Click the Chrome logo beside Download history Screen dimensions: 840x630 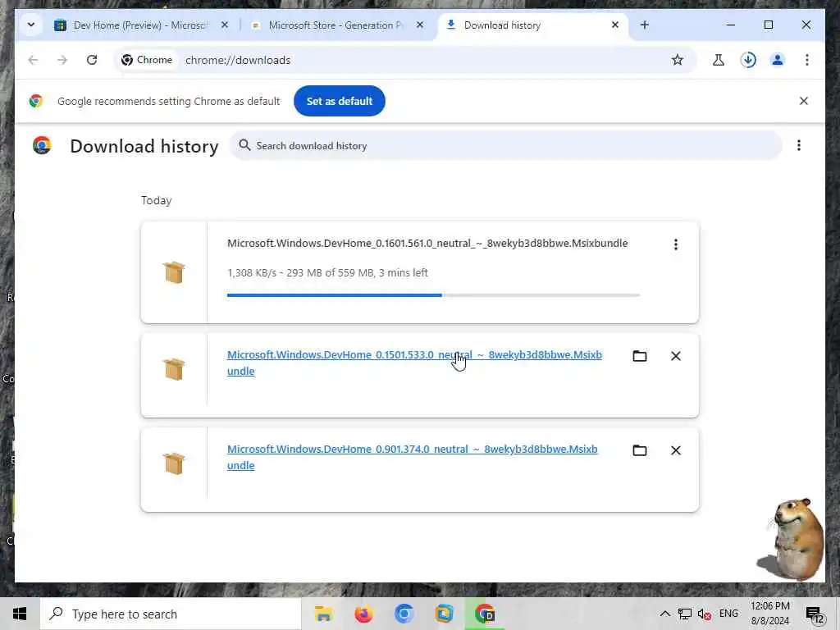tap(42, 146)
